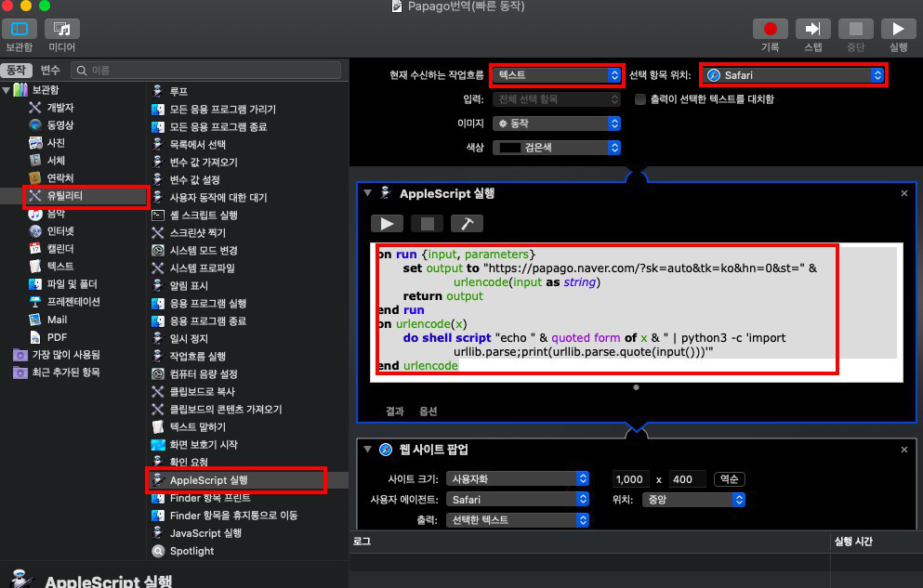This screenshot has height=588, width=923.
Task: Collapse the AppleScript 실행 action
Action: pyautogui.click(x=368, y=193)
